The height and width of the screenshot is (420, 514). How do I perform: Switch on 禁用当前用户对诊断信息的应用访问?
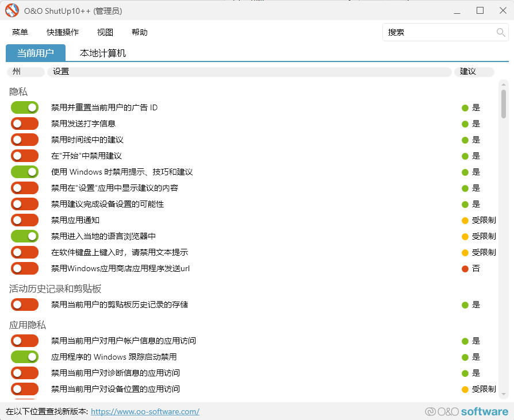coord(25,373)
